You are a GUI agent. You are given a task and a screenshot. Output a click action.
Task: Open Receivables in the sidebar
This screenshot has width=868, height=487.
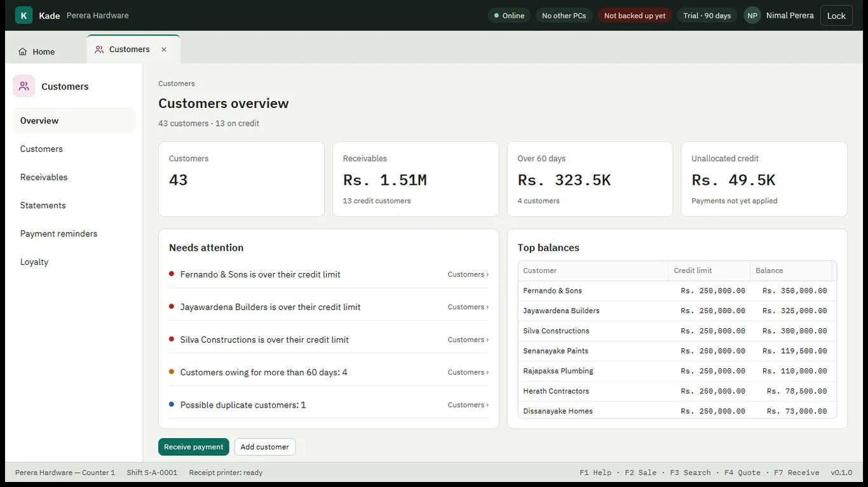(74, 177)
